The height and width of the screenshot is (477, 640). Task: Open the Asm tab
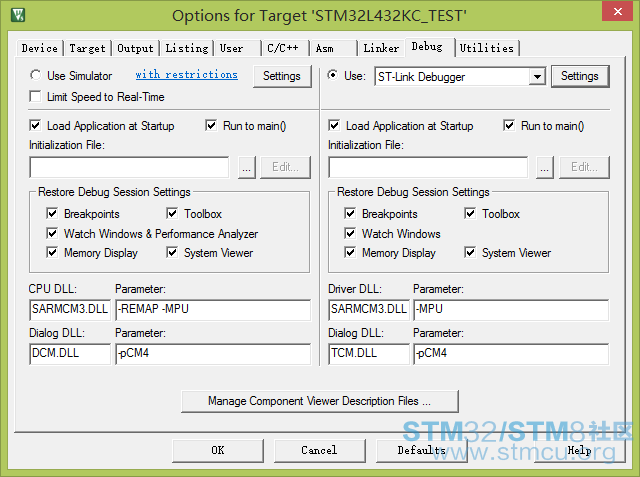point(333,48)
